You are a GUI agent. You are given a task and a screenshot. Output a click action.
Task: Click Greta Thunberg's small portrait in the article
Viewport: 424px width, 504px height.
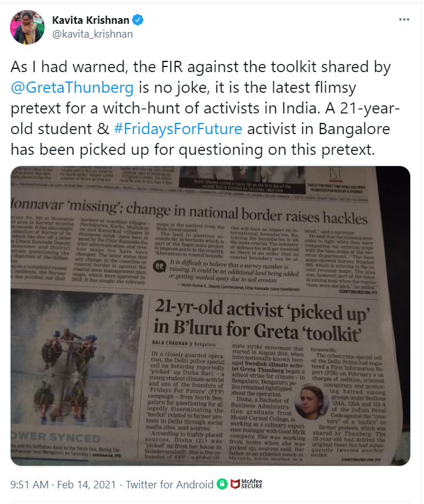311,402
